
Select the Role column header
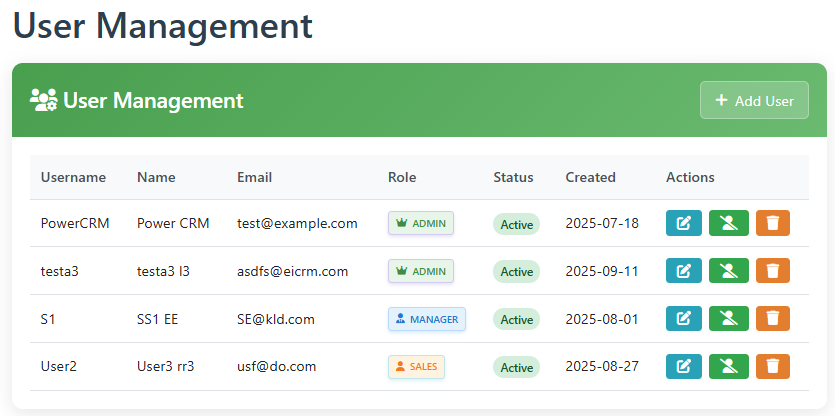point(402,177)
